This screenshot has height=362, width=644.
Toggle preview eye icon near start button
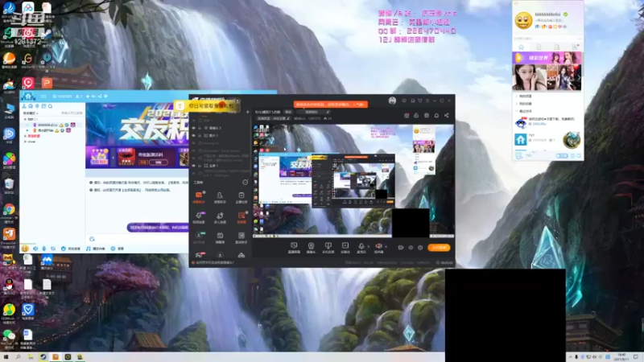tap(411, 248)
